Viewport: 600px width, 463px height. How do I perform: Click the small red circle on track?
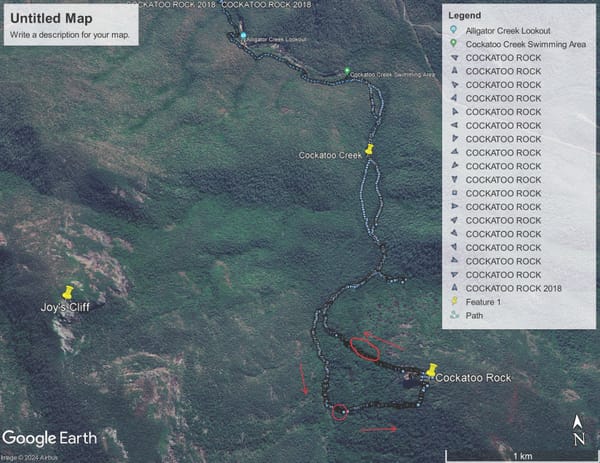click(x=339, y=412)
